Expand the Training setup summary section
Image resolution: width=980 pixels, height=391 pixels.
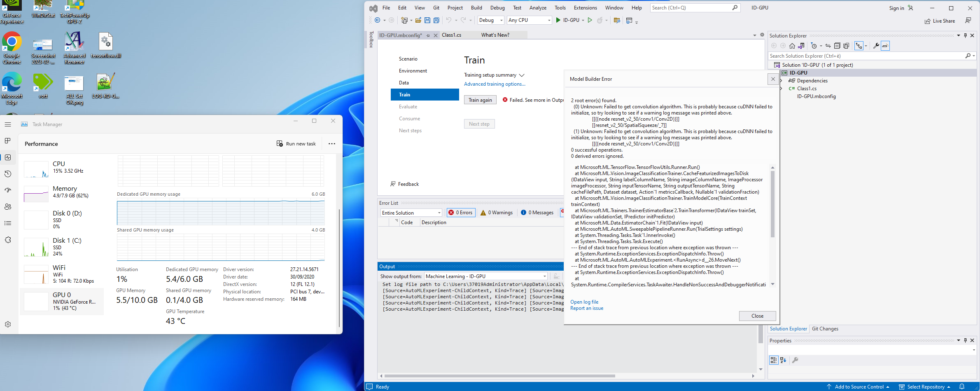tap(521, 75)
